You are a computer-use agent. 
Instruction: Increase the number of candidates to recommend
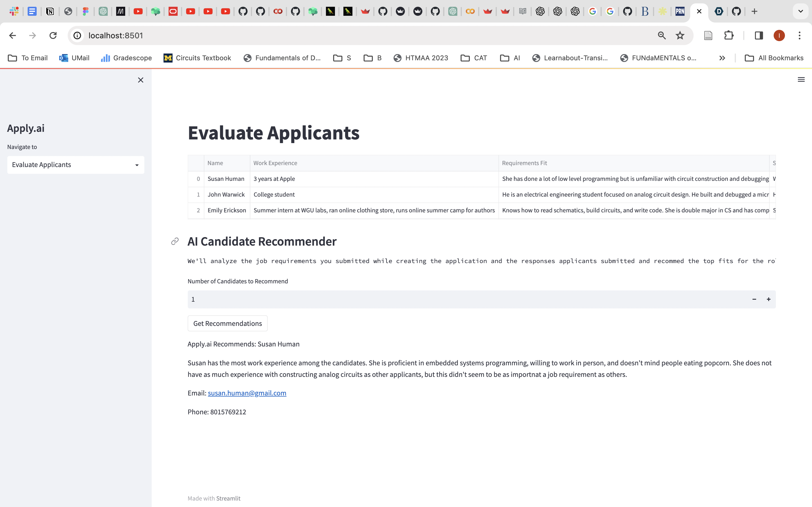[768, 299]
